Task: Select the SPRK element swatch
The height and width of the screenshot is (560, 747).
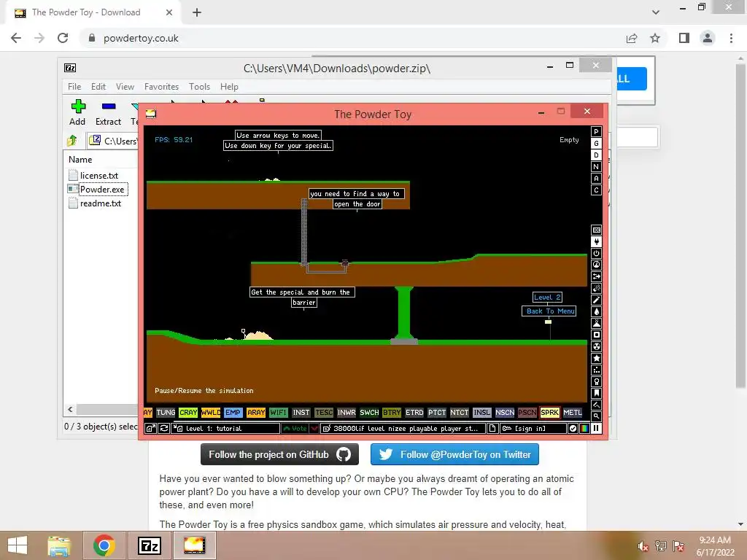Action: [x=549, y=413]
